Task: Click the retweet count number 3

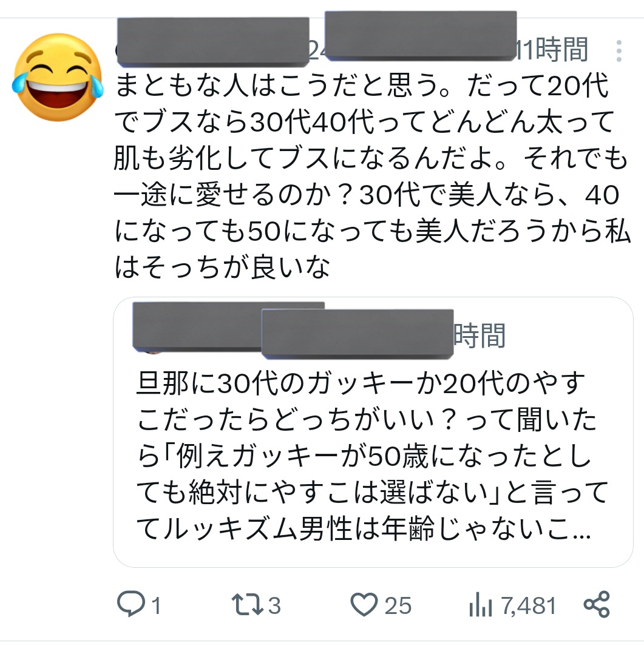Action: 274,605
